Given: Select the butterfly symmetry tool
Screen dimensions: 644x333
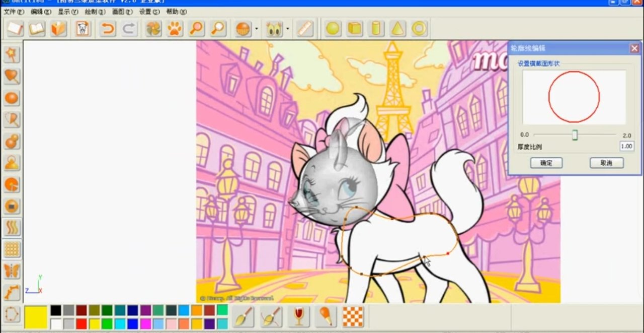Looking at the screenshot, I should 12,271.
